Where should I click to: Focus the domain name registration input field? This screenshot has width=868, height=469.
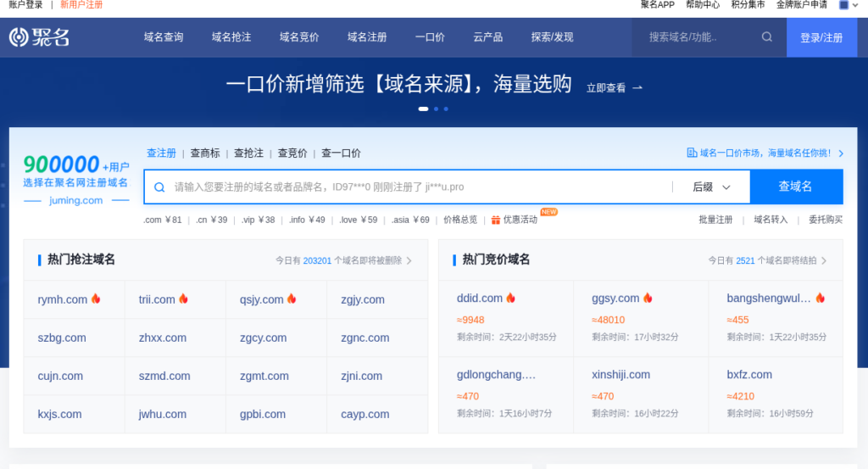click(x=415, y=187)
